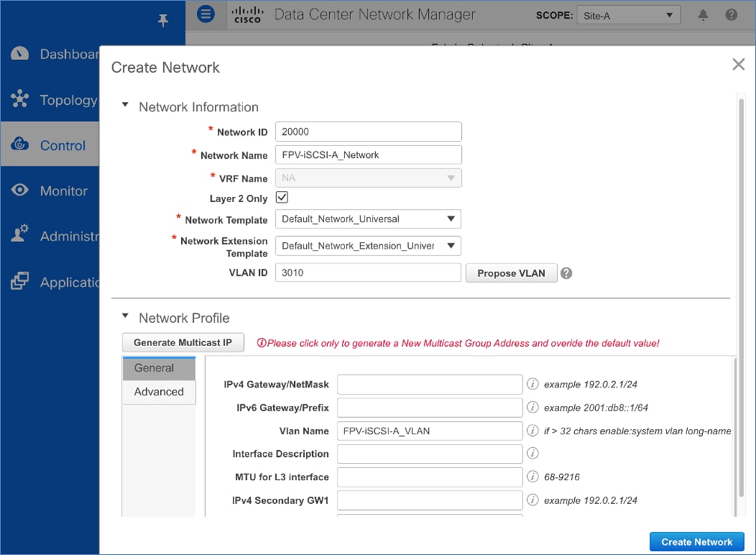The image size is (756, 555).
Task: Click the Vlan Name field
Action: [430, 431]
